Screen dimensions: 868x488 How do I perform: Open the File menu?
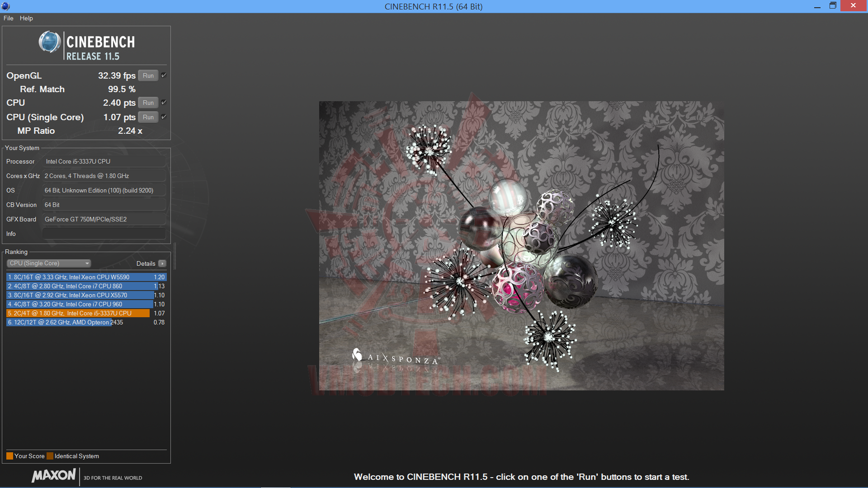(8, 18)
